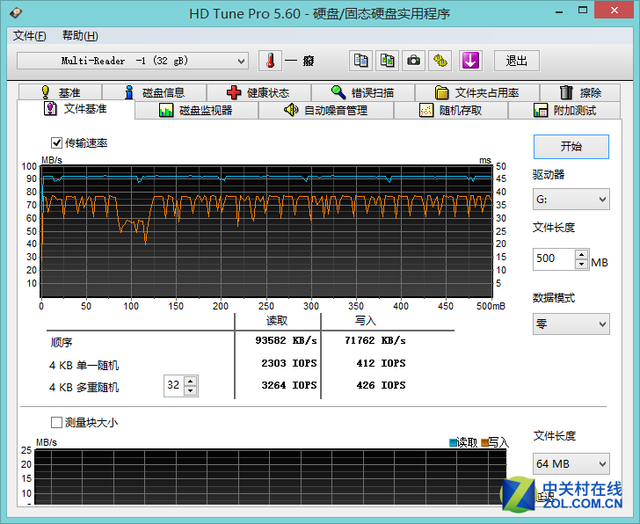Click the sequential read value 93582 KB/s

point(286,340)
